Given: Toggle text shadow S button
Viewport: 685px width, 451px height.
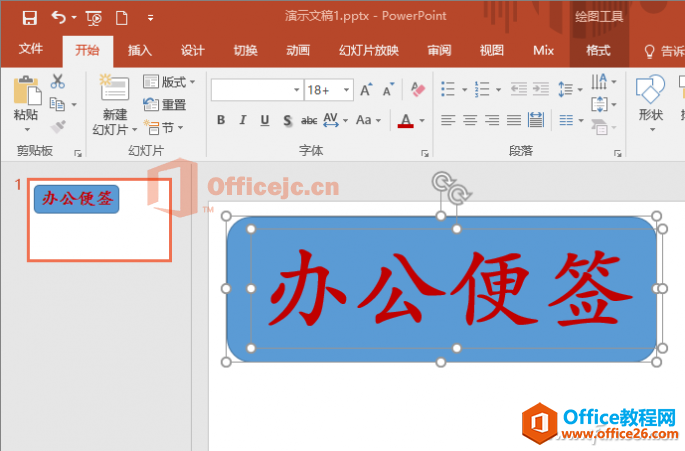Looking at the screenshot, I should [x=287, y=120].
